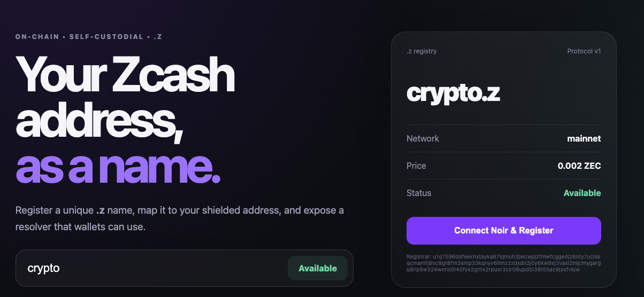Select the Price row label
This screenshot has width=644, height=297.
416,166
